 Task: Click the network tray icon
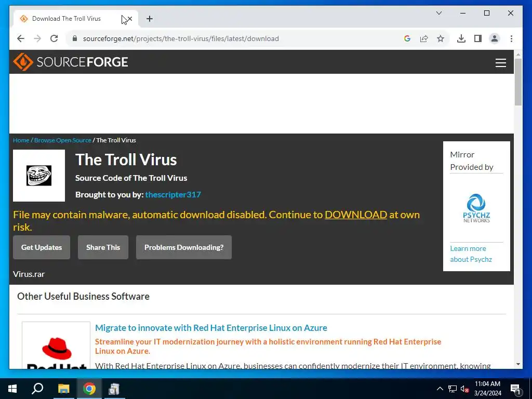(x=453, y=389)
